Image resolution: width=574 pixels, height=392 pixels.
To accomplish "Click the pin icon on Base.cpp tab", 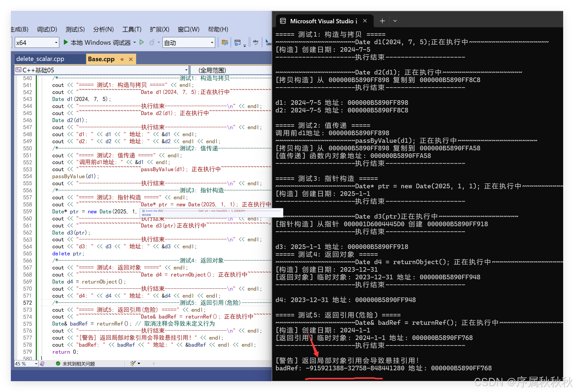I will 122,59.
